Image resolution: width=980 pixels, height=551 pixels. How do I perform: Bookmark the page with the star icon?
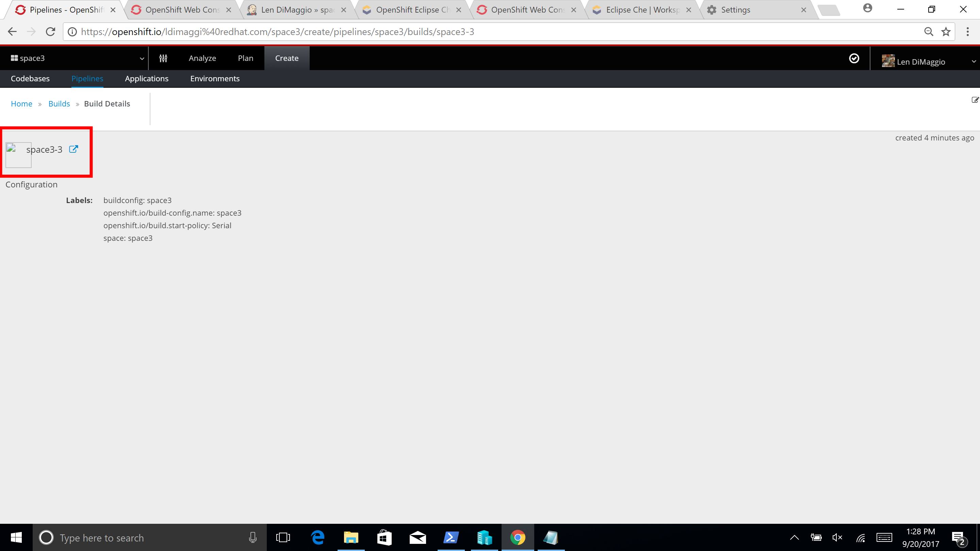point(946,32)
